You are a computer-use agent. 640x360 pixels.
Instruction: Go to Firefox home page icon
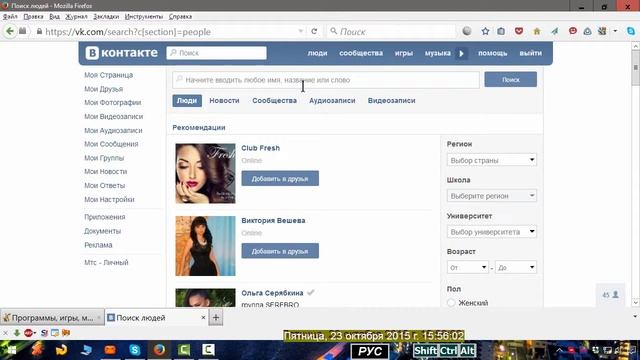(537, 31)
